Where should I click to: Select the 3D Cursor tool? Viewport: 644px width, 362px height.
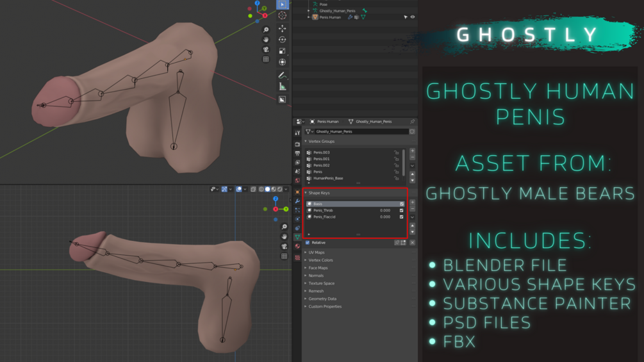pos(282,15)
